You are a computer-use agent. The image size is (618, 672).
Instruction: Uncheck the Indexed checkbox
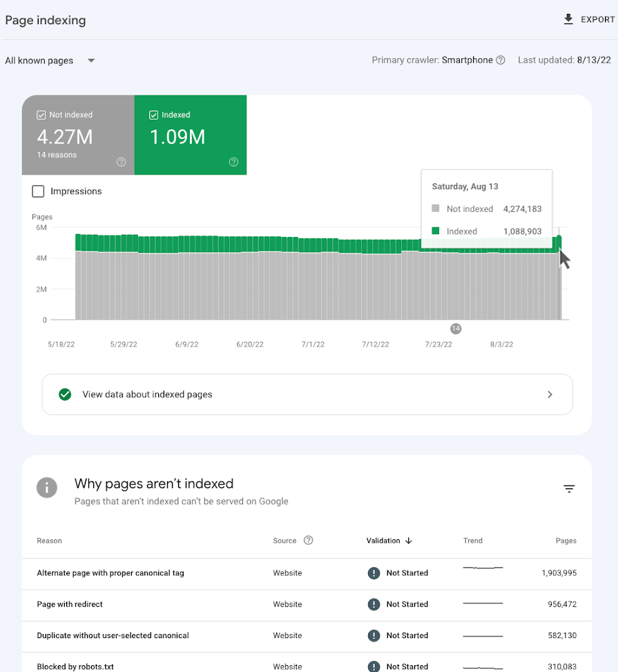tap(153, 115)
